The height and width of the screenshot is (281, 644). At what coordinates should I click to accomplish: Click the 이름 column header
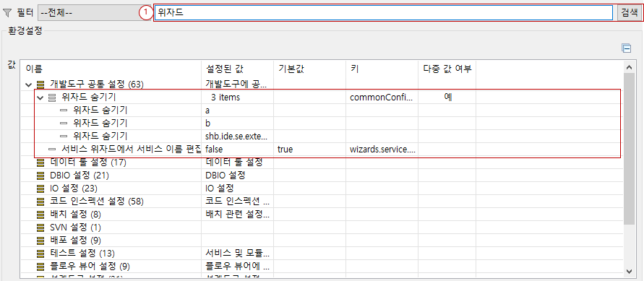(x=111, y=69)
